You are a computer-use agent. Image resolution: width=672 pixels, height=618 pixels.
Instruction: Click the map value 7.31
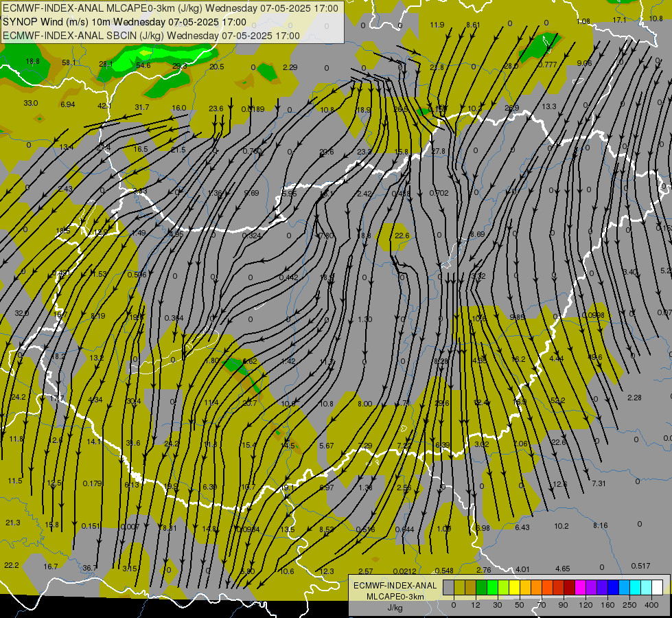(599, 484)
